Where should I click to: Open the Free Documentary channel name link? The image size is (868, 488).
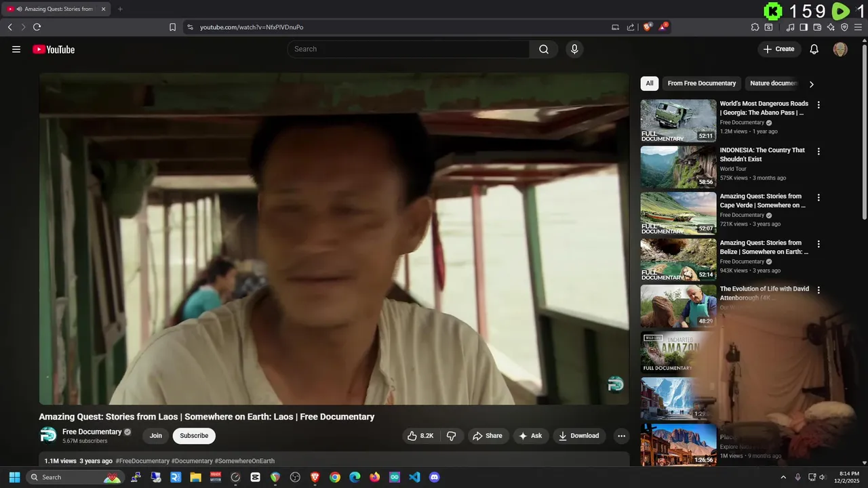pyautogui.click(x=92, y=432)
